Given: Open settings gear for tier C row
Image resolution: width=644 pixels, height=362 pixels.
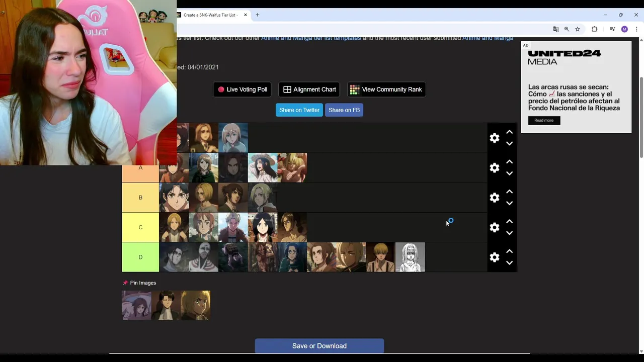Looking at the screenshot, I should click(x=495, y=227).
